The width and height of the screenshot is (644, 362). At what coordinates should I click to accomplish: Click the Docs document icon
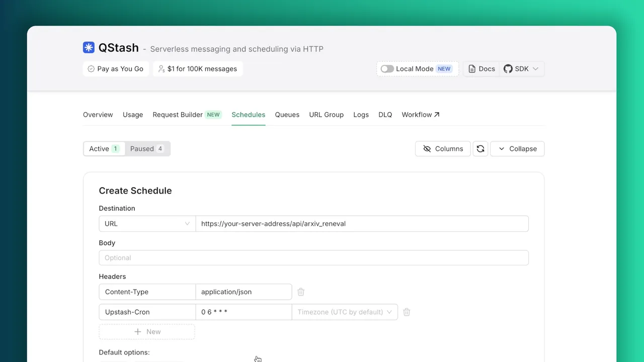pyautogui.click(x=472, y=69)
